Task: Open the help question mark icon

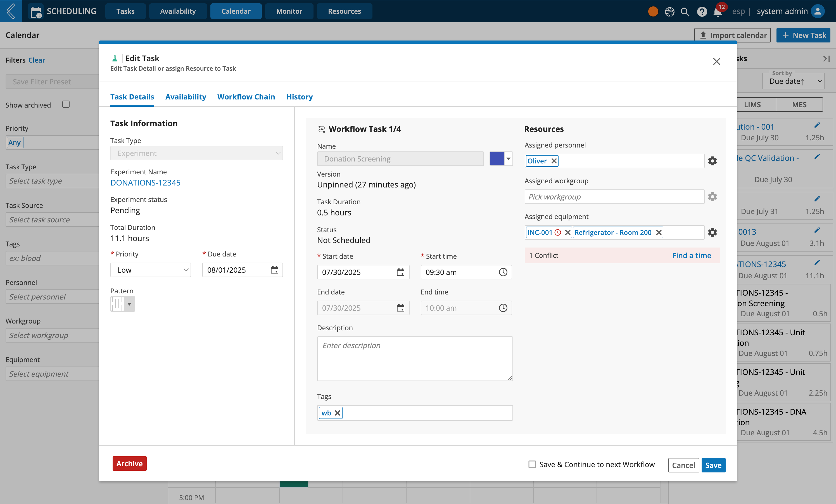Action: click(702, 12)
